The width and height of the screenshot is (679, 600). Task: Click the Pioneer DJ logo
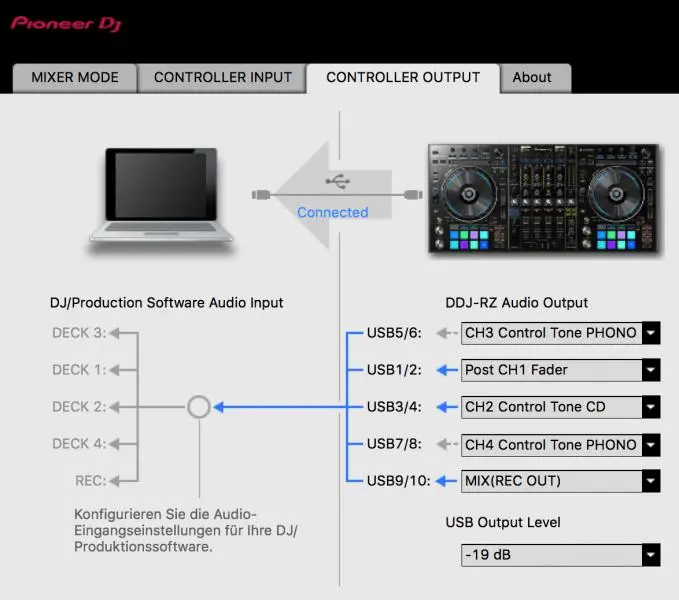click(x=66, y=22)
